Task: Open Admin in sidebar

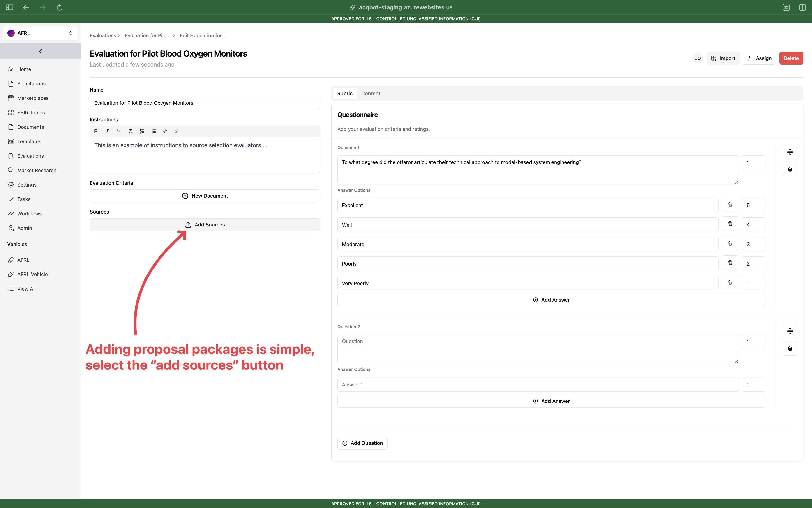Action: pyautogui.click(x=25, y=228)
